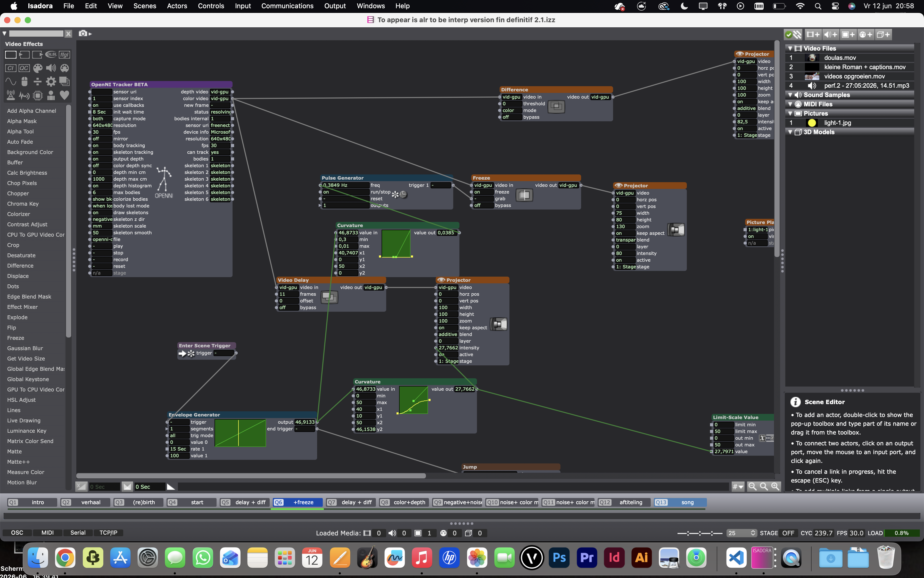The image size is (924, 578).
Task: Click the add MIDI file button
Action: tap(865, 34)
